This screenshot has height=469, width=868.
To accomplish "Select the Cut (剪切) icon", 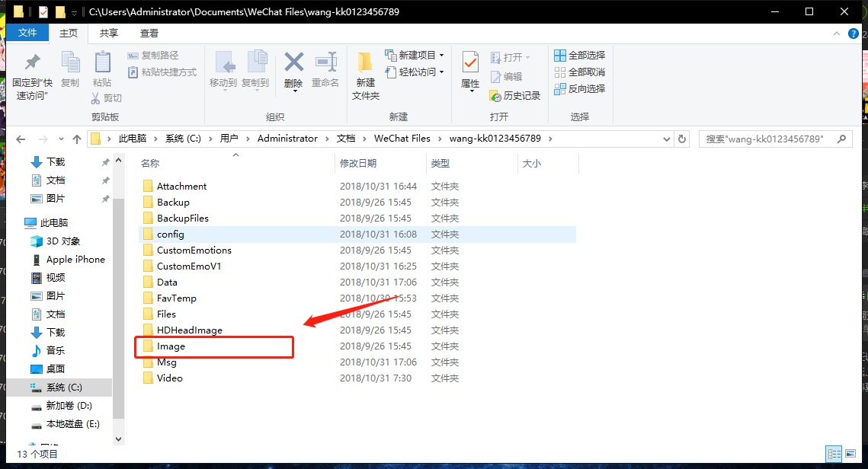I will coord(107,97).
